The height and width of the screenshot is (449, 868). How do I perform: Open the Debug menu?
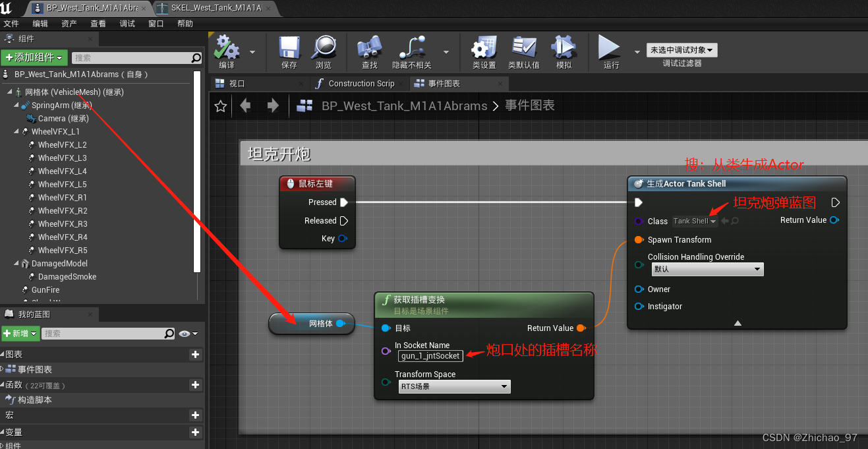127,24
